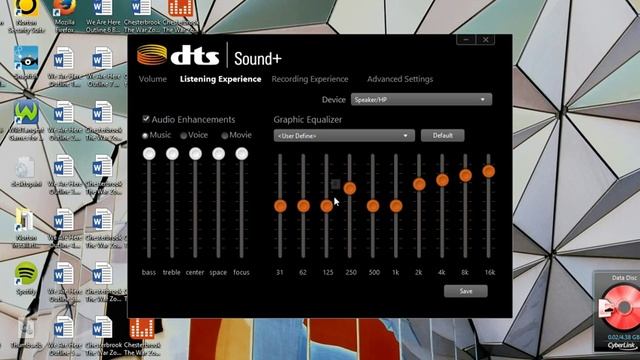Select the blue fish icon desktop shortcut
The width and height of the screenshot is (640, 360).
pos(26,58)
